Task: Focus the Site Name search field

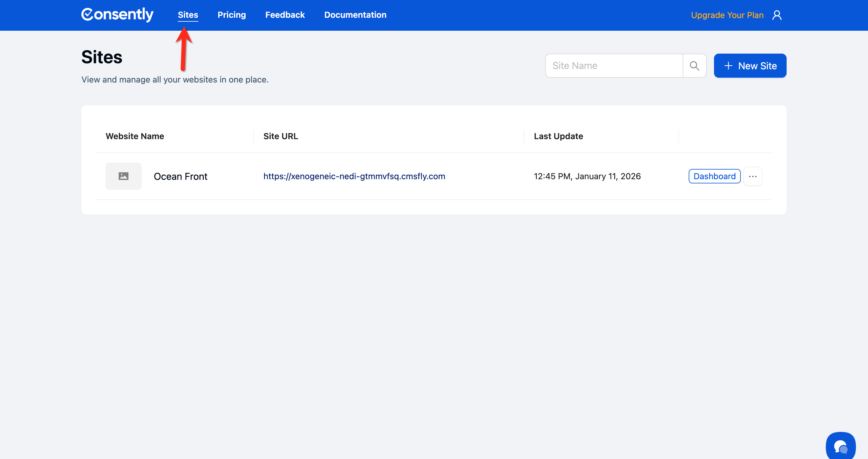Action: coord(614,66)
